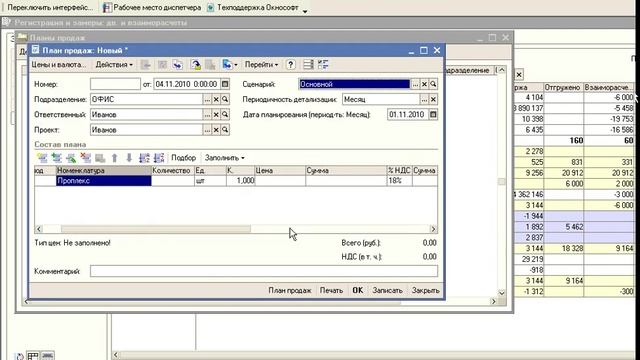Click the Отгружено column header in the background report

(564, 87)
